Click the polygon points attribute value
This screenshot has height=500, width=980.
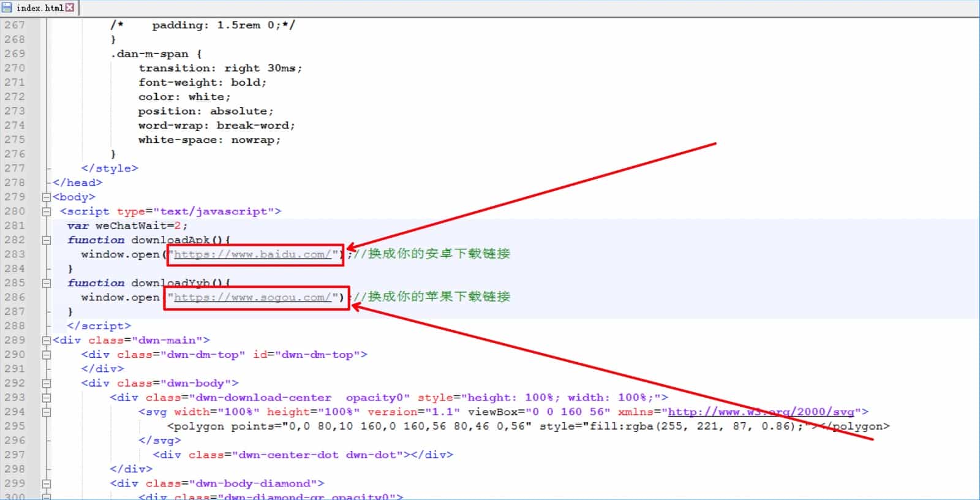point(407,426)
